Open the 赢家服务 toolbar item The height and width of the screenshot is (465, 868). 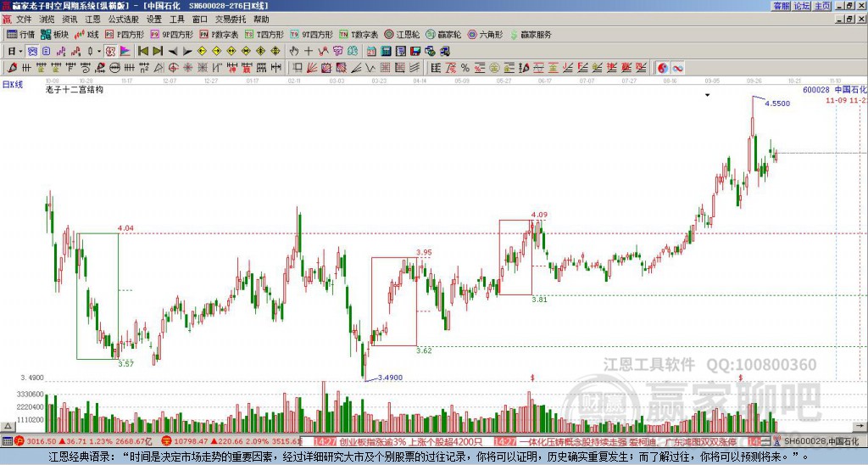tap(531, 34)
